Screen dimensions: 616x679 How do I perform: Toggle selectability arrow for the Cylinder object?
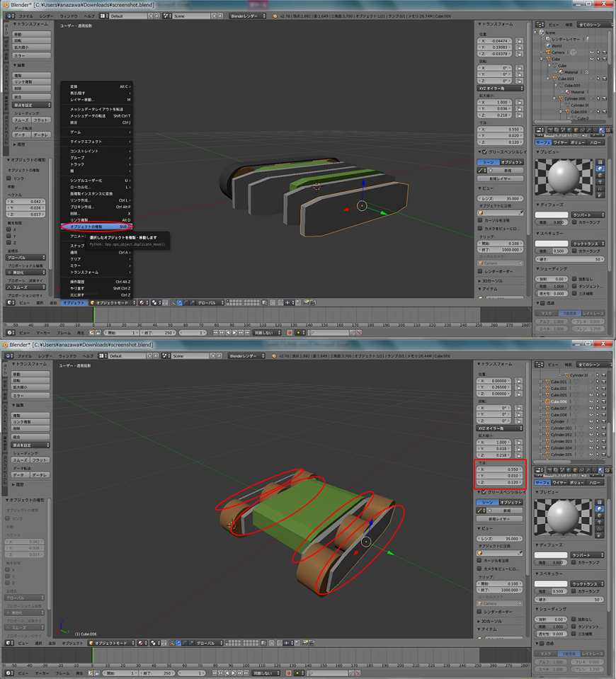coord(599,421)
